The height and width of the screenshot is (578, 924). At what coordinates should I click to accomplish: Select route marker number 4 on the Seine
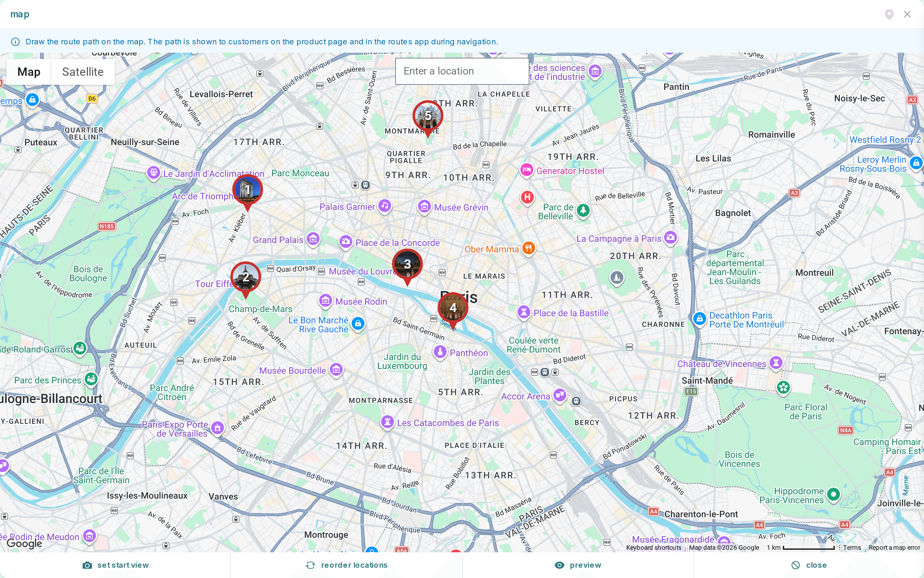[453, 308]
